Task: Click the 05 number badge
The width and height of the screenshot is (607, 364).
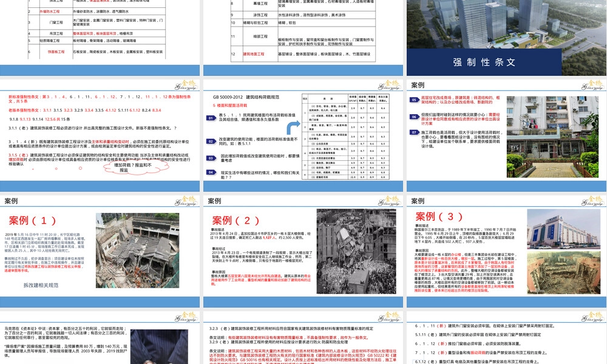Action: [414, 100]
